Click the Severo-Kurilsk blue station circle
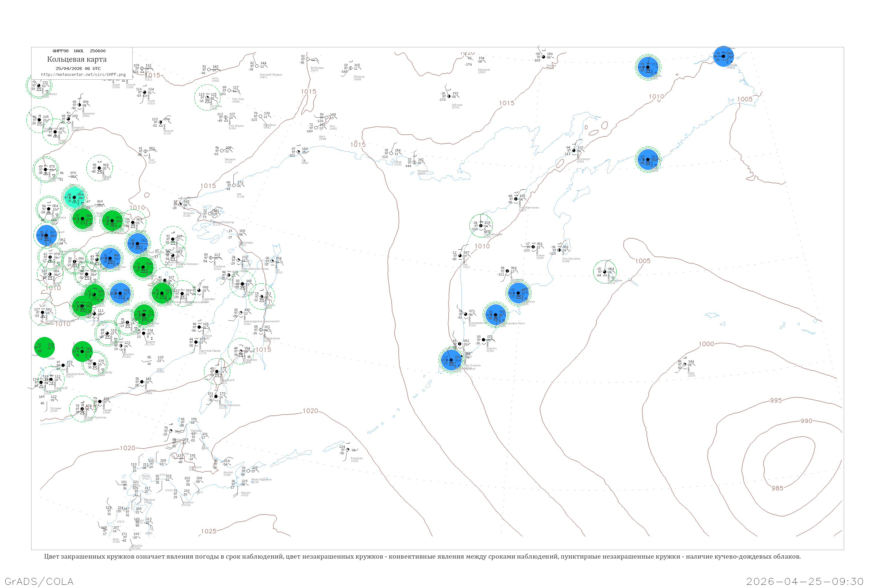The image size is (882, 588). pos(451,360)
